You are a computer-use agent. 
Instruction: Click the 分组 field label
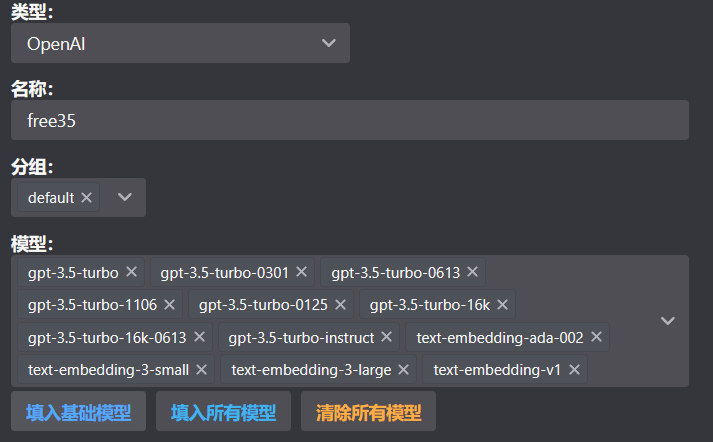[32, 167]
